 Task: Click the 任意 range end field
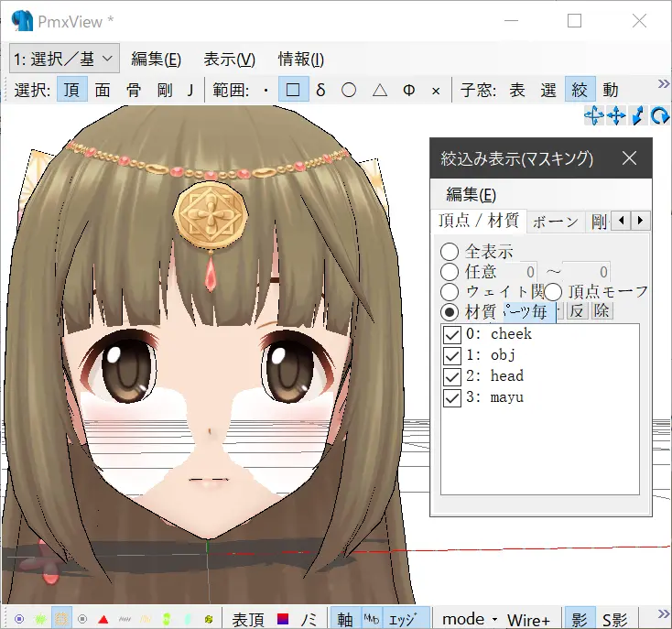tap(586, 272)
